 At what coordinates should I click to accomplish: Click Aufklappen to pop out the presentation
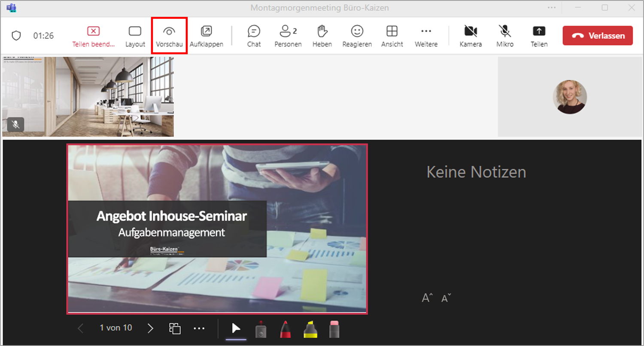click(x=207, y=36)
